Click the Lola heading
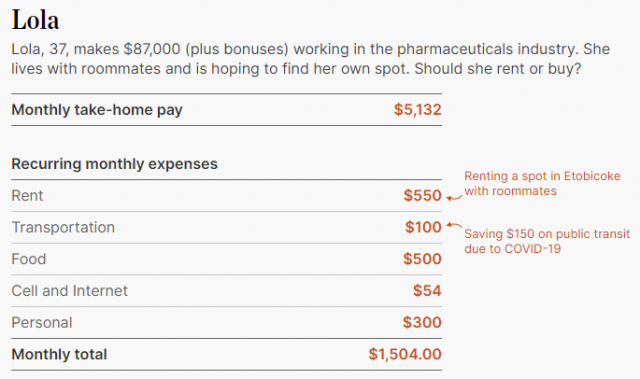 (35, 20)
